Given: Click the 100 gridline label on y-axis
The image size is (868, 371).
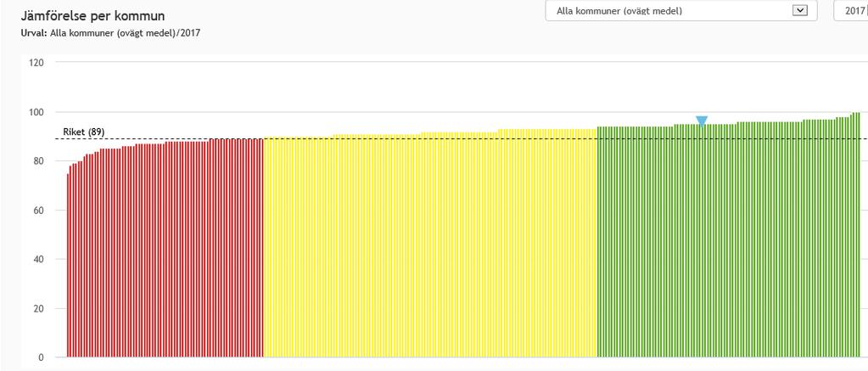Looking at the screenshot, I should (37, 112).
